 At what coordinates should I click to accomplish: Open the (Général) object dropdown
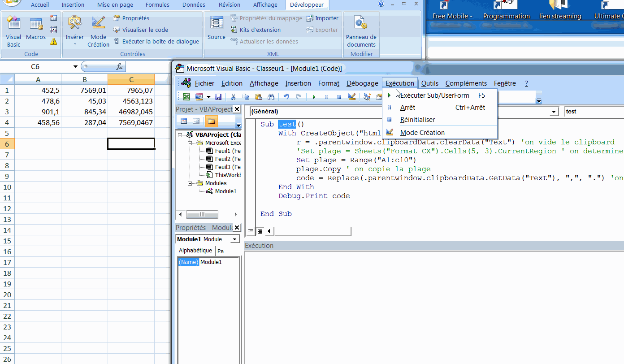point(555,112)
